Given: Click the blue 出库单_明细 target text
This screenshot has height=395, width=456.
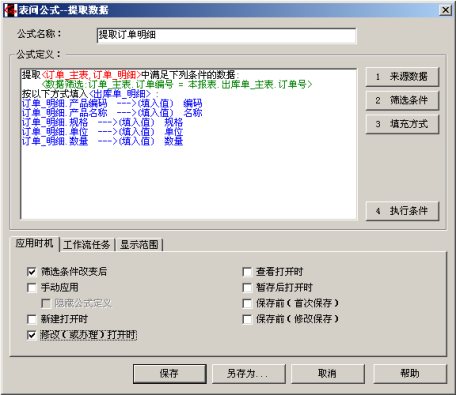Looking at the screenshot, I should pyautogui.click(x=120, y=94).
